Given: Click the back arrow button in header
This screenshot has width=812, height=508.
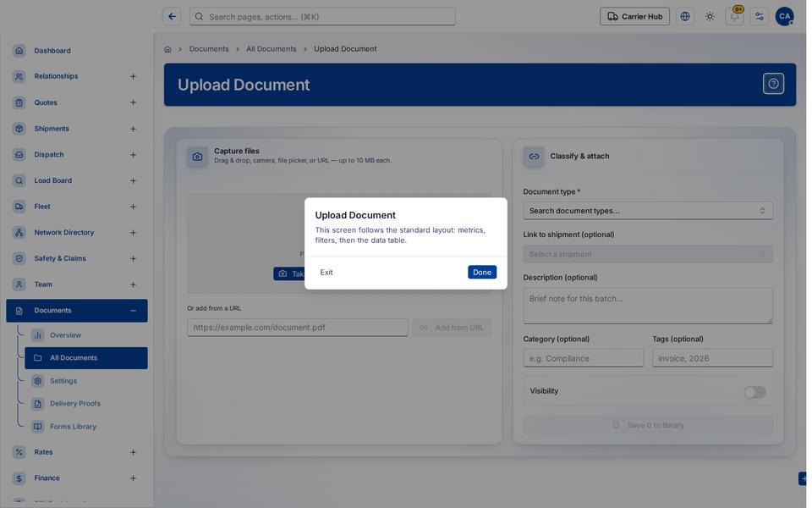Looking at the screenshot, I should pos(172,17).
